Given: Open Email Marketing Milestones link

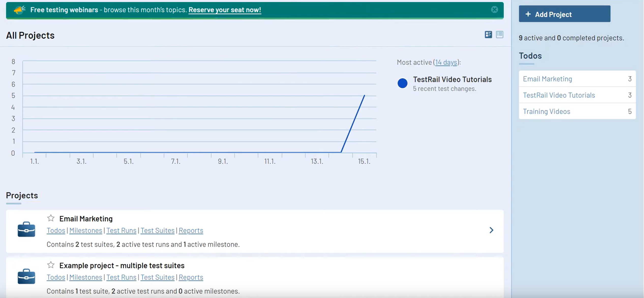Looking at the screenshot, I should [86, 230].
